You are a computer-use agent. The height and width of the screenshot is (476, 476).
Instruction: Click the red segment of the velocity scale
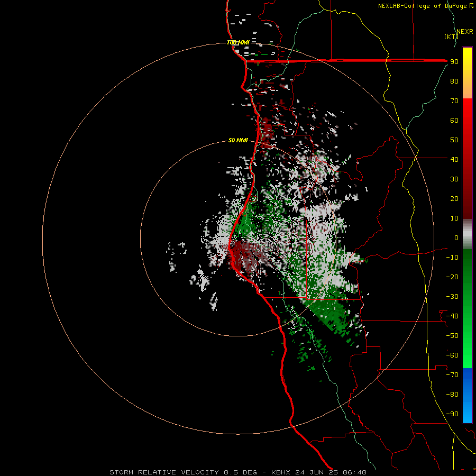(467, 159)
